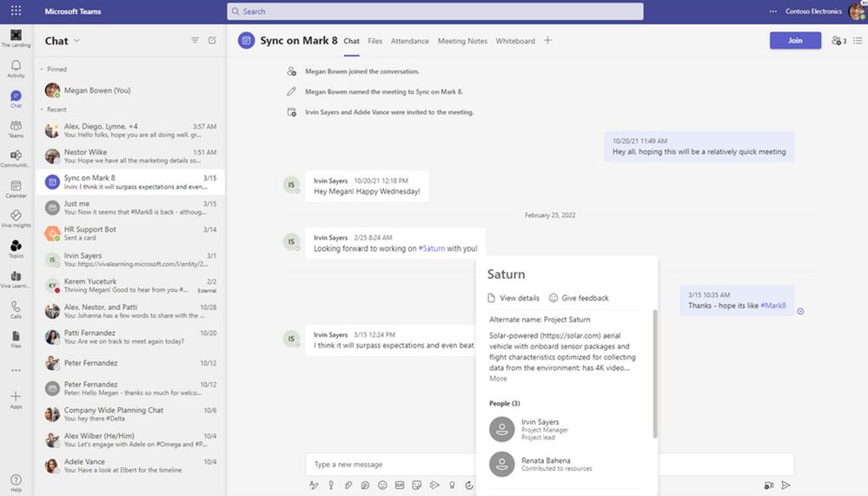Start a new chat
The height and width of the screenshot is (496, 868).
click(x=212, y=41)
